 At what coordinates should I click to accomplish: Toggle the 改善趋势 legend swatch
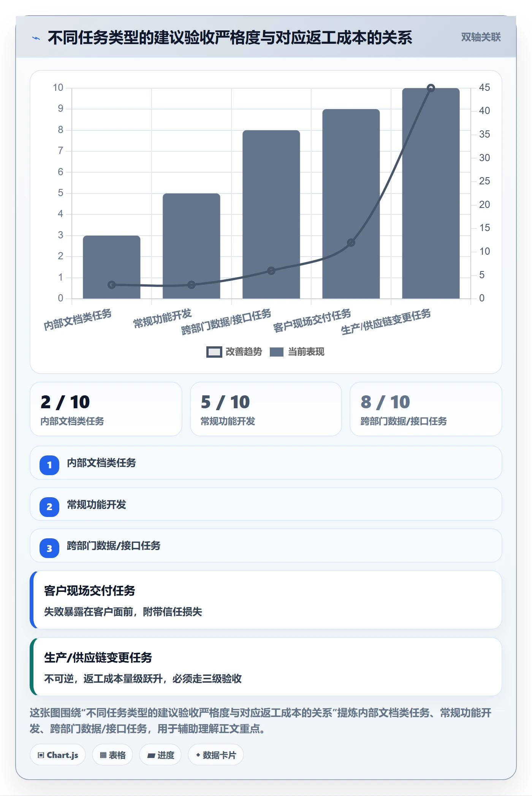click(214, 352)
